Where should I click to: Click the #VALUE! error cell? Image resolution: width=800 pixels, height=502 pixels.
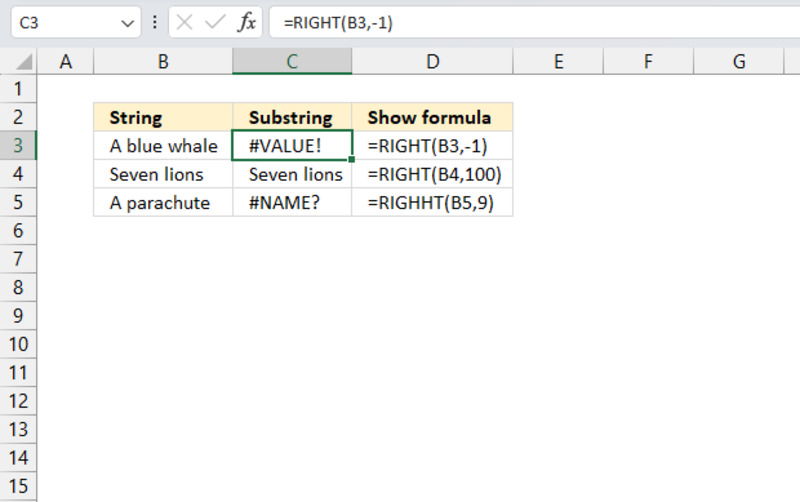click(x=292, y=145)
